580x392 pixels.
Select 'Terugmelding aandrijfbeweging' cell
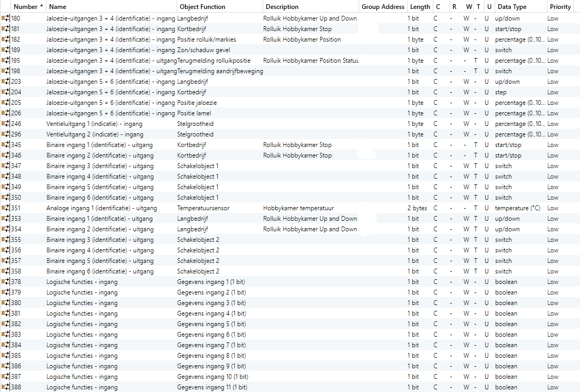click(x=220, y=71)
